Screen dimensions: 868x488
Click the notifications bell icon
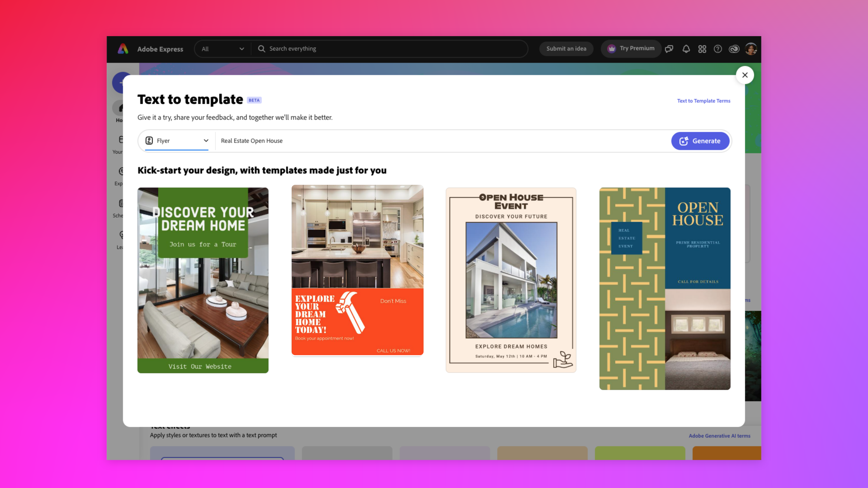(686, 49)
